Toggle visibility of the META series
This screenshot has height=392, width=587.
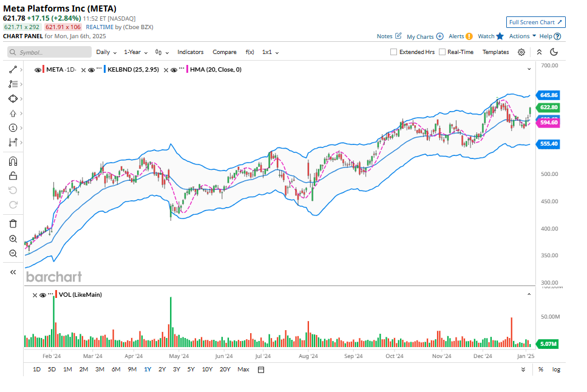click(x=38, y=70)
